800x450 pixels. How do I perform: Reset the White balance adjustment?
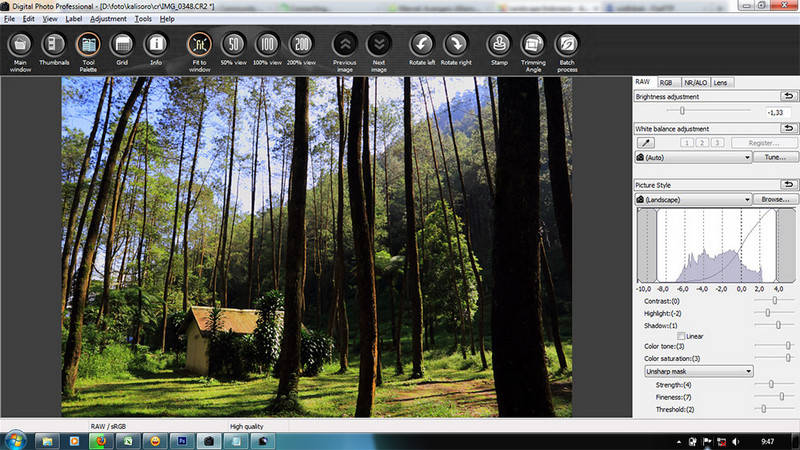tap(789, 128)
